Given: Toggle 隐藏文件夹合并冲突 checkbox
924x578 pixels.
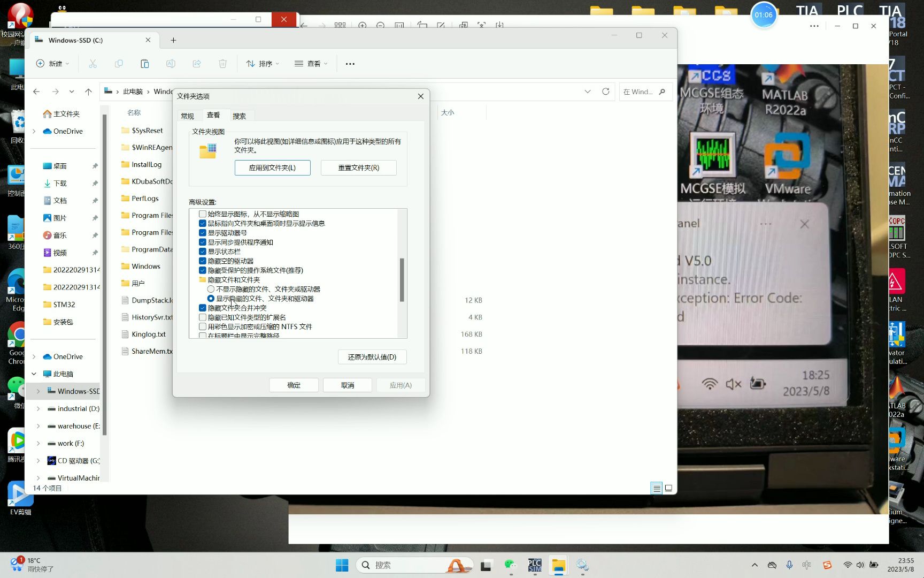Looking at the screenshot, I should pyautogui.click(x=203, y=308).
